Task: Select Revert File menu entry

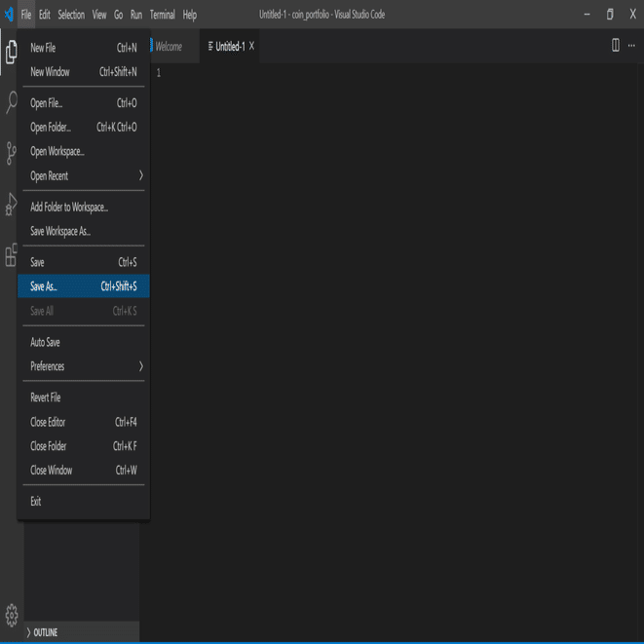Action: coord(84,398)
